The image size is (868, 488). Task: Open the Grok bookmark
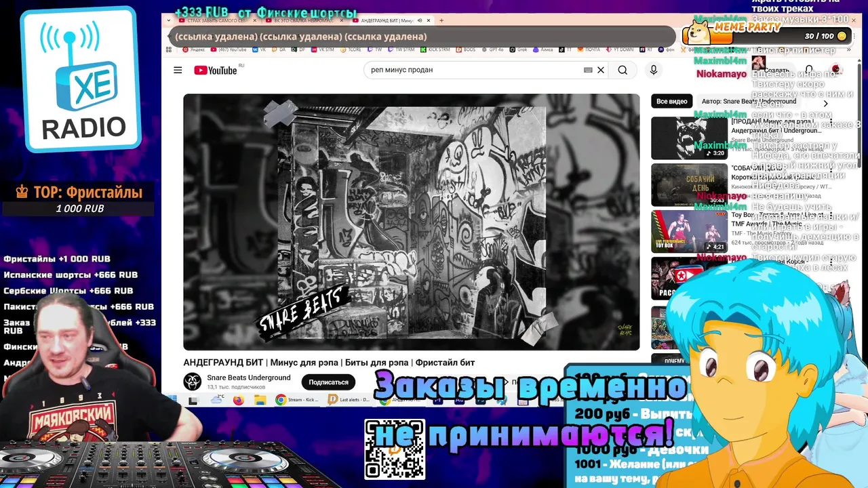[518, 49]
